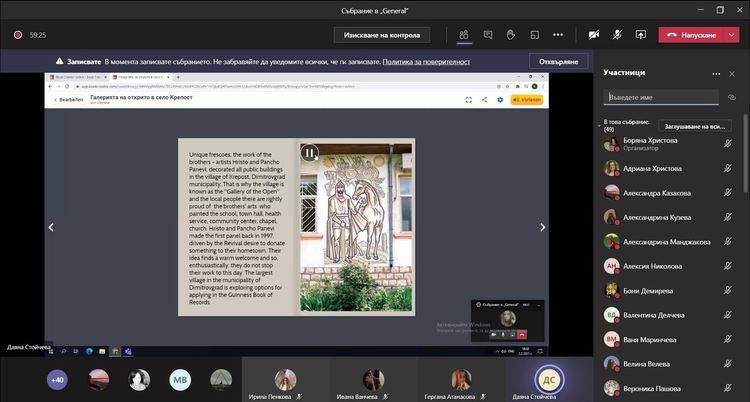Open breakout rooms icon

(x=534, y=35)
